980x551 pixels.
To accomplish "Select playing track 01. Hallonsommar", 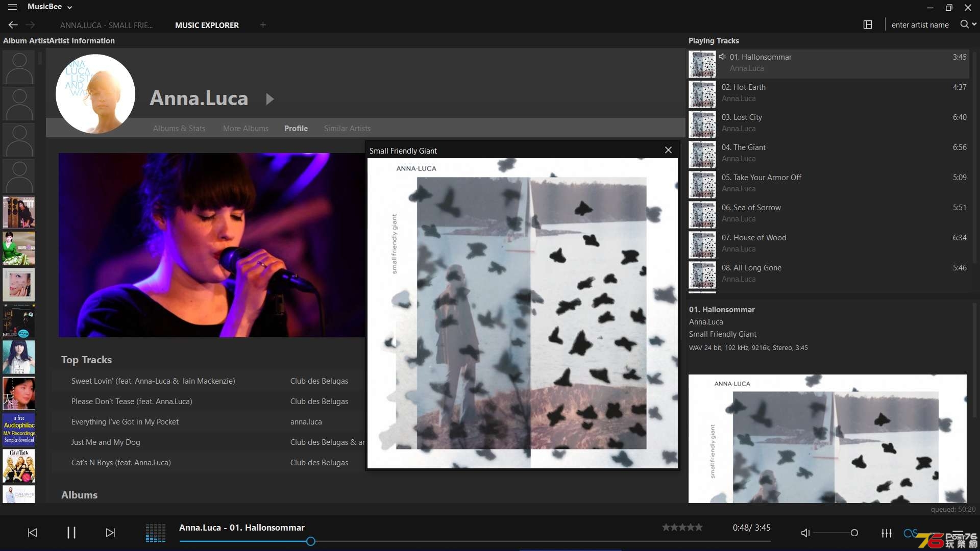I will (829, 63).
